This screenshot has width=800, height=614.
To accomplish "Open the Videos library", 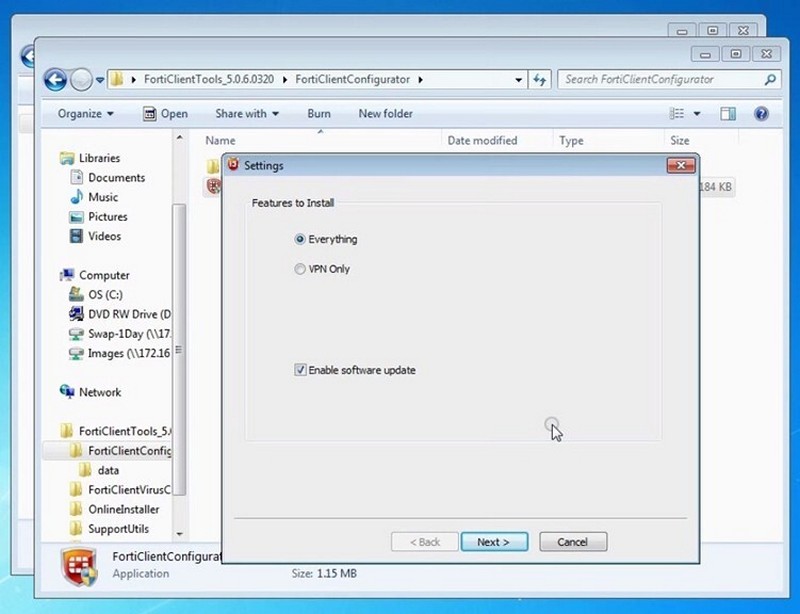I will [x=105, y=236].
